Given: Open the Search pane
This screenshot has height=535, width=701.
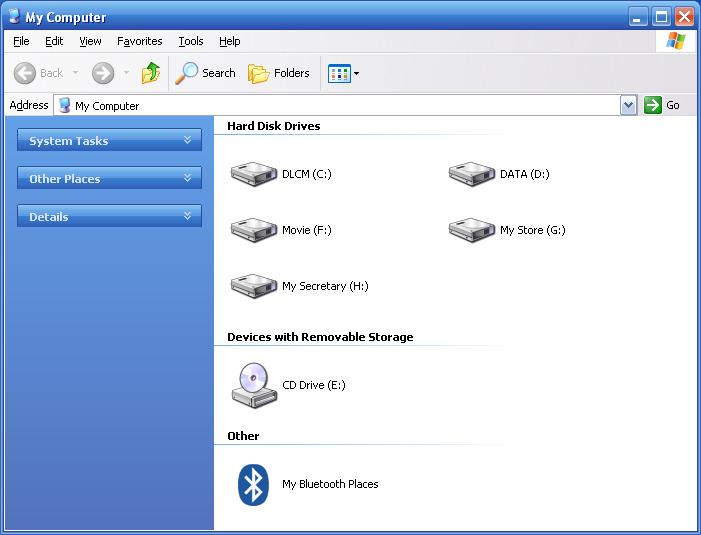Looking at the screenshot, I should click(206, 73).
